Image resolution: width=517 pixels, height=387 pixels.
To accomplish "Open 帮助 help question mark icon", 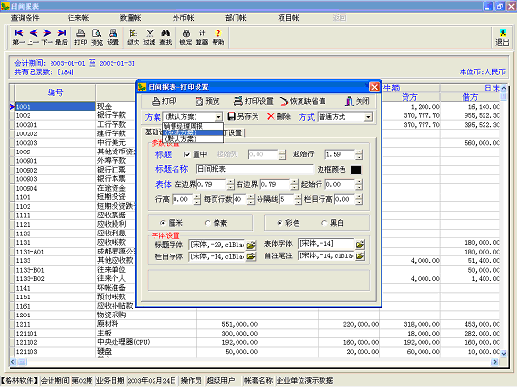I will pos(218,37).
